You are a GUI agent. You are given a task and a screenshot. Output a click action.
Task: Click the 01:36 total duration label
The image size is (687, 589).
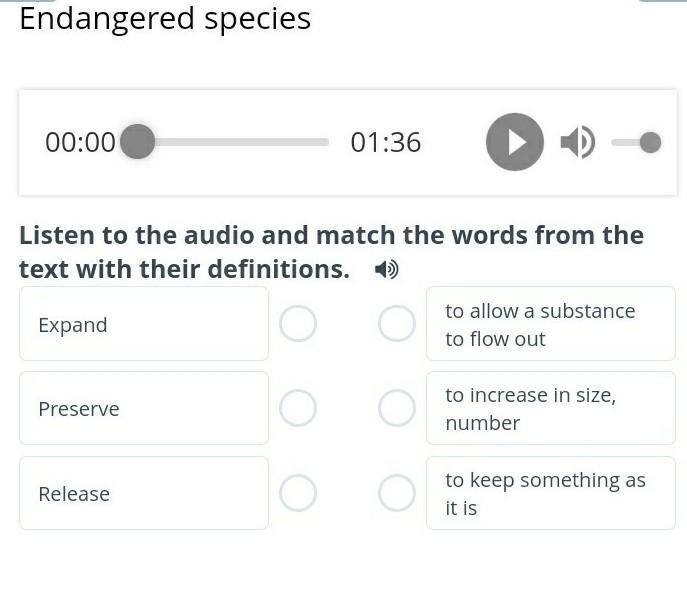[386, 142]
